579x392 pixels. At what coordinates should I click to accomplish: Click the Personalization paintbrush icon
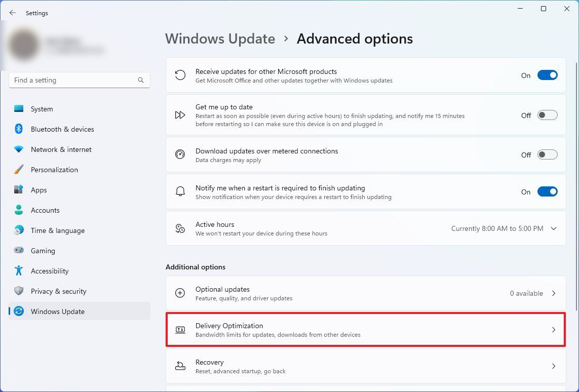[x=19, y=170]
